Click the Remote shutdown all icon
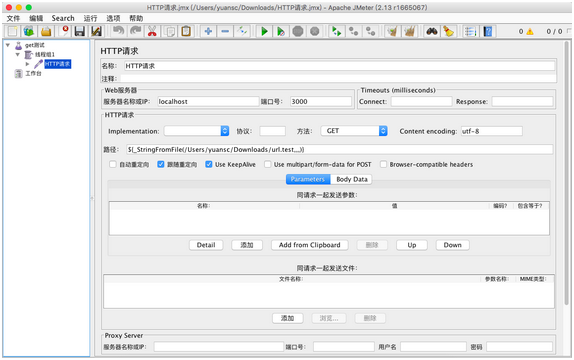Viewport: 574px width, 360px height. point(370,31)
